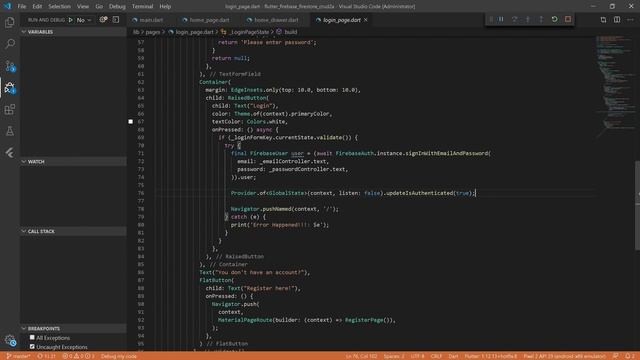
Task: Collapse the Call Stack section
Action: pyautogui.click(x=73, y=231)
